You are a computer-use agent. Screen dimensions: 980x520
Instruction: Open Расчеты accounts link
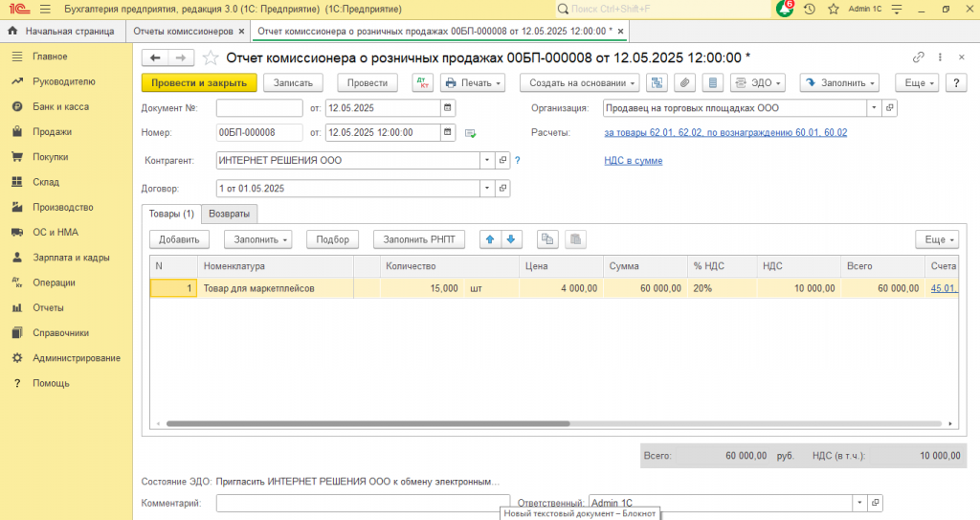(x=725, y=133)
